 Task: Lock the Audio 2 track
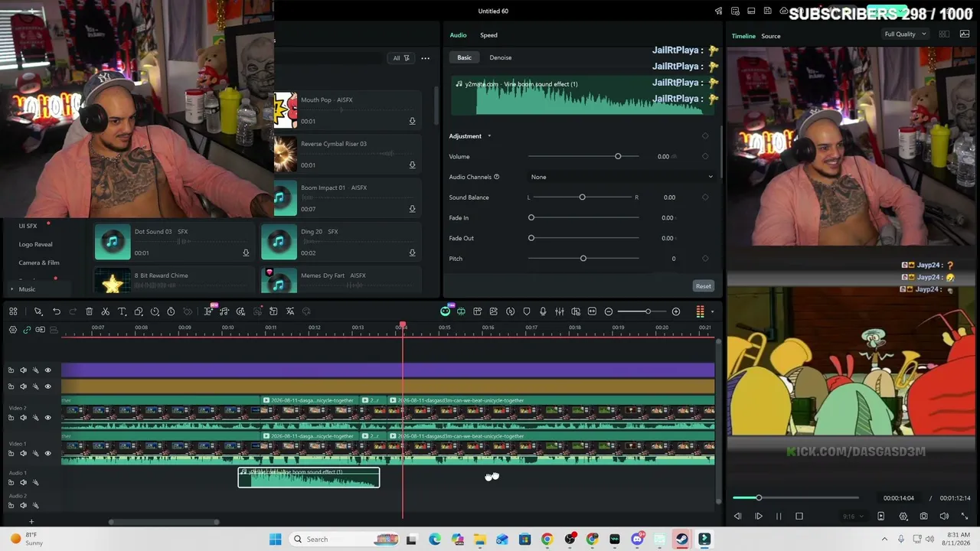11,505
